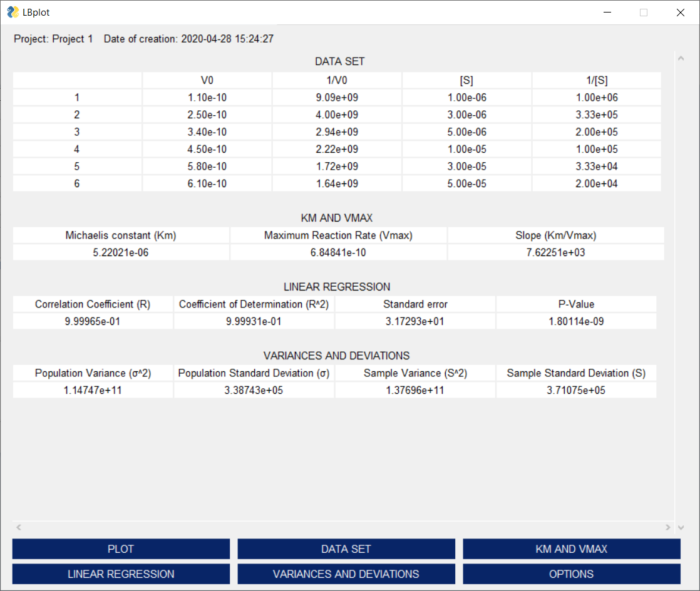Click the Correlation Coefficient (R) header
Image resolution: width=700 pixels, height=591 pixels.
(93, 304)
